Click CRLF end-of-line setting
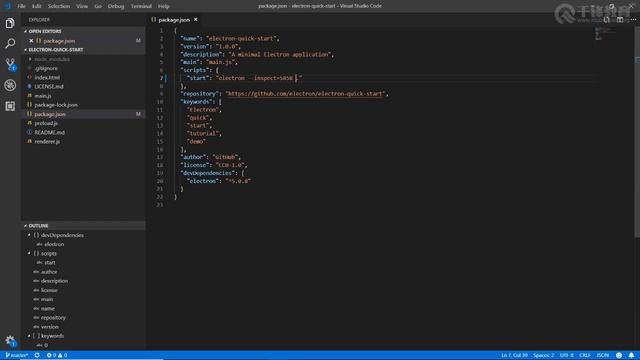 point(585,356)
